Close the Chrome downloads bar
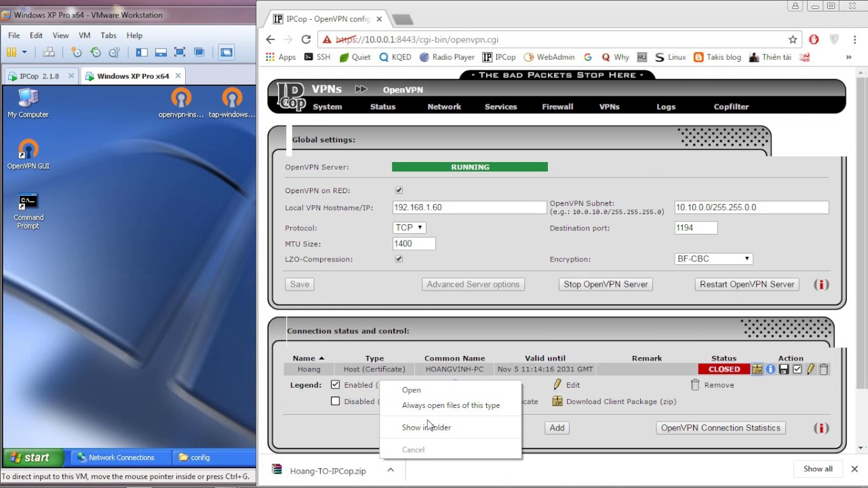 854,469
